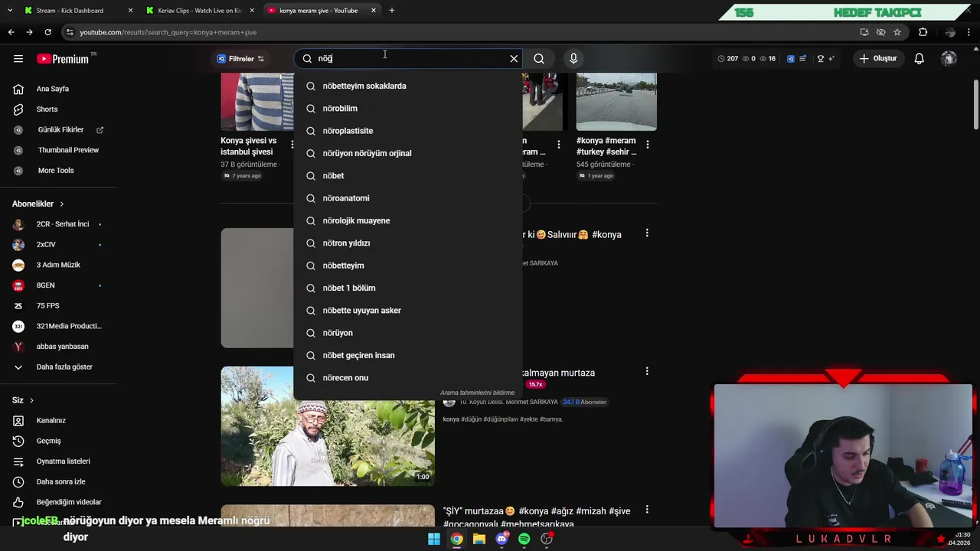This screenshot has width=980, height=551.
Task: Choose suggestion nörolojik muayene
Action: (408, 220)
